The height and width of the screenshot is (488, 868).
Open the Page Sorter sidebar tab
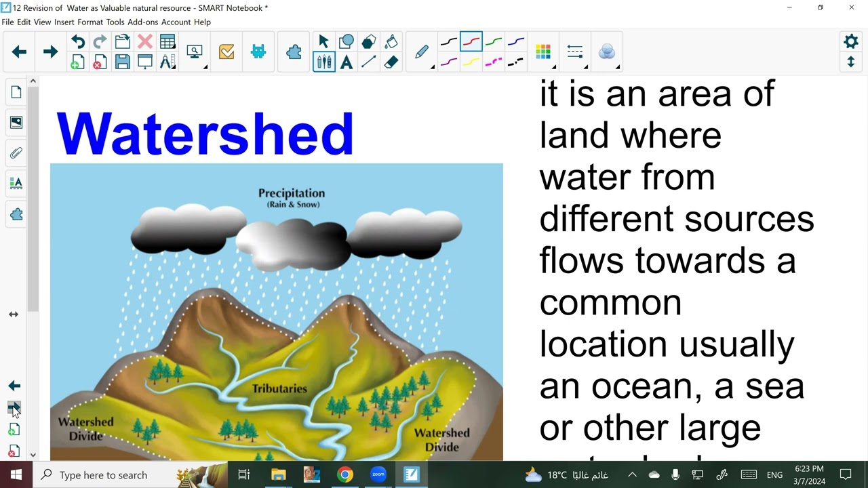pyautogui.click(x=16, y=92)
